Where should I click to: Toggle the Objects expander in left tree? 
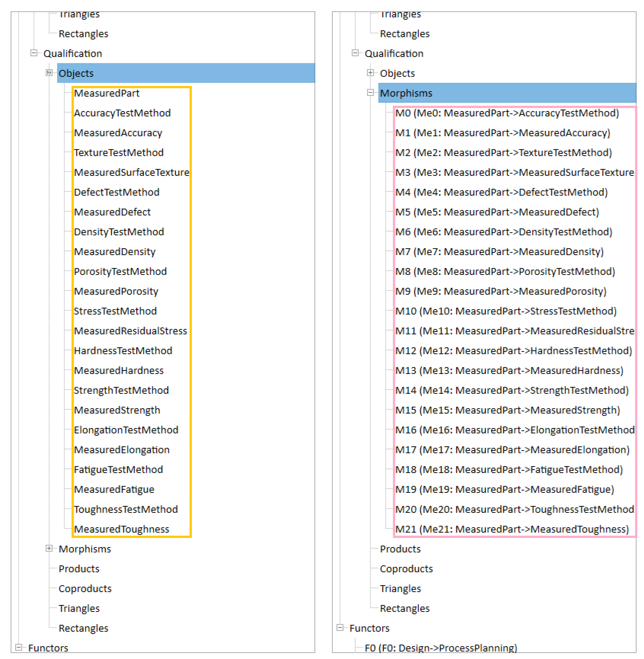pos(49,73)
